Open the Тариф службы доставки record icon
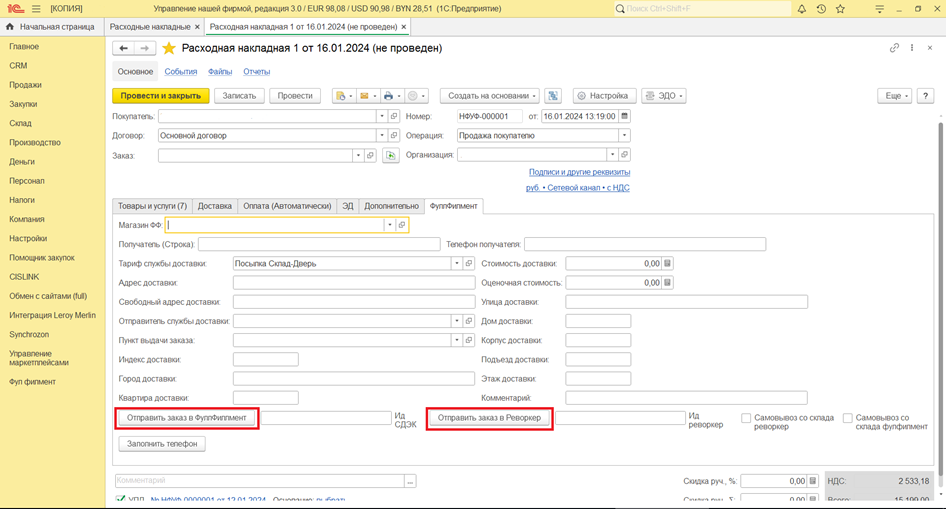This screenshot has width=946, height=509. 469,264
